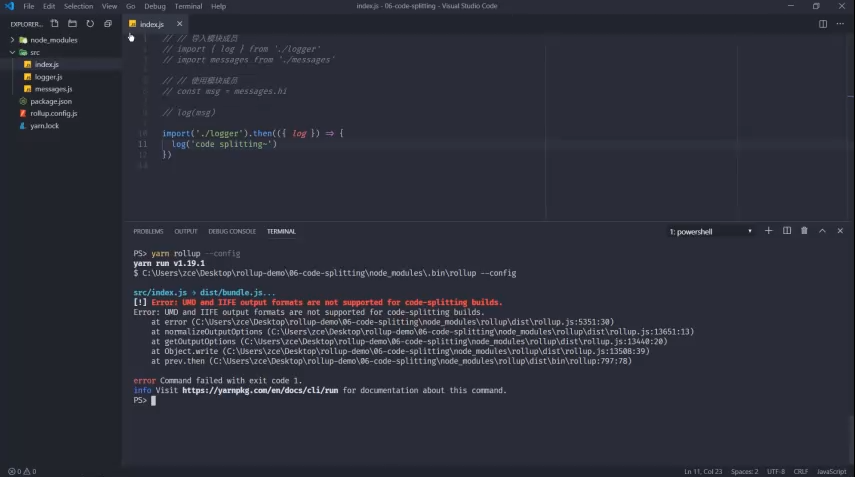Click the Explorer panel title
Viewport: 855px width, 477px height.
tap(26, 24)
